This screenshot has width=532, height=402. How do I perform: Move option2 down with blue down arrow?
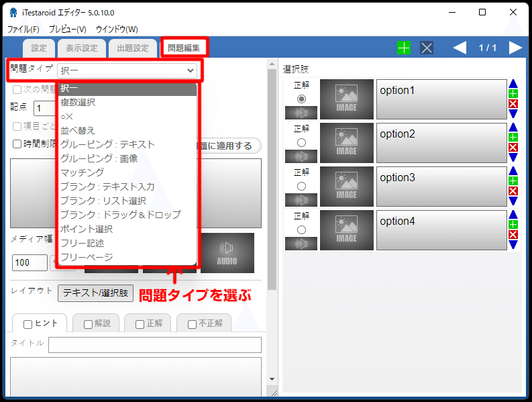pos(513,157)
